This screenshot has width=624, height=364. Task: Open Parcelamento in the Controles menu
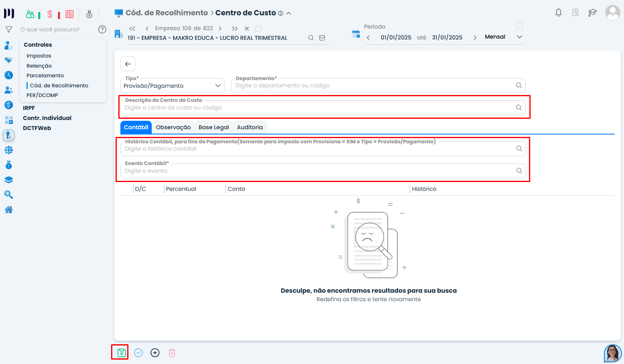45,76
